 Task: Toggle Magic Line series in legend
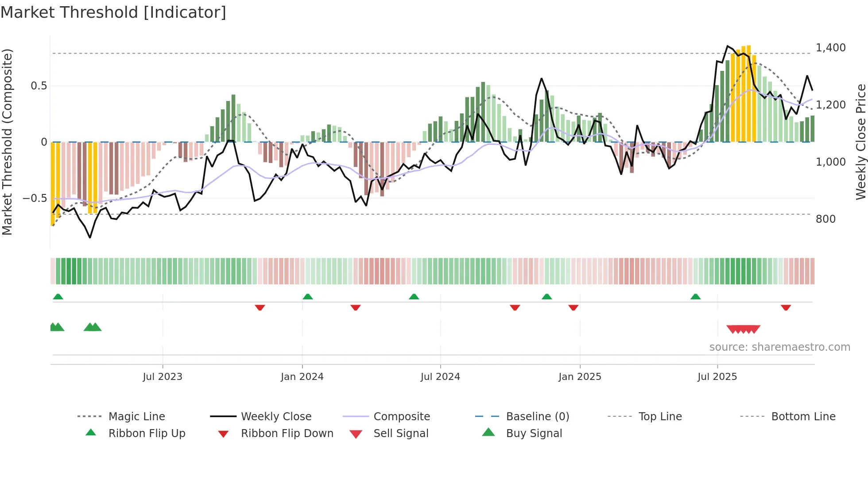136,417
